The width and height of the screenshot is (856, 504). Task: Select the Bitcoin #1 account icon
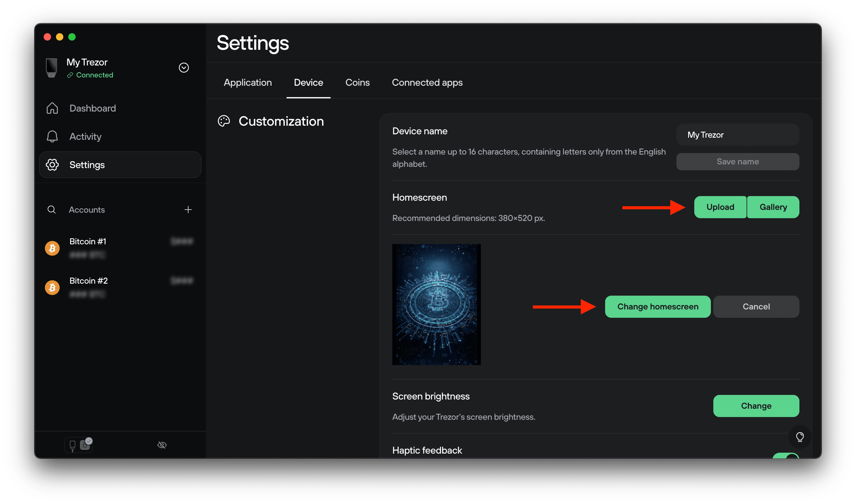52,248
